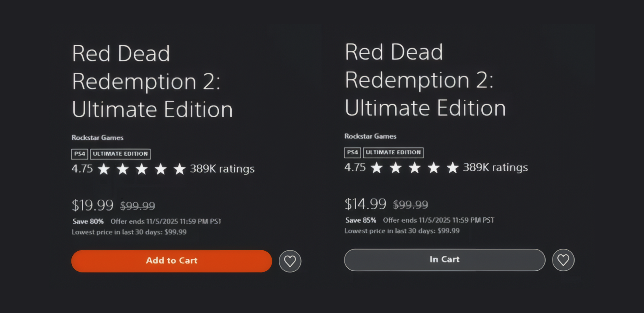
Task: Open the Rockstar Games publisher link
Action: coord(97,137)
